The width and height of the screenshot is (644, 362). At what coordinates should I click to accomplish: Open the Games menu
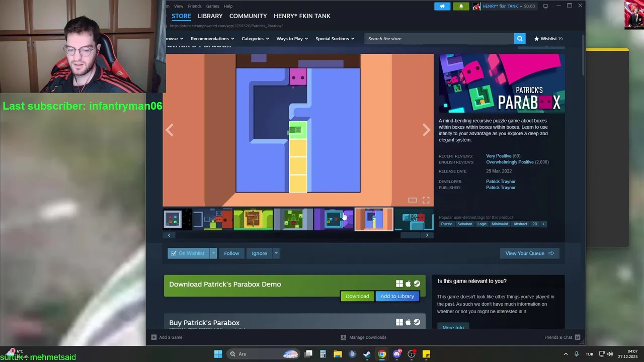tap(212, 6)
